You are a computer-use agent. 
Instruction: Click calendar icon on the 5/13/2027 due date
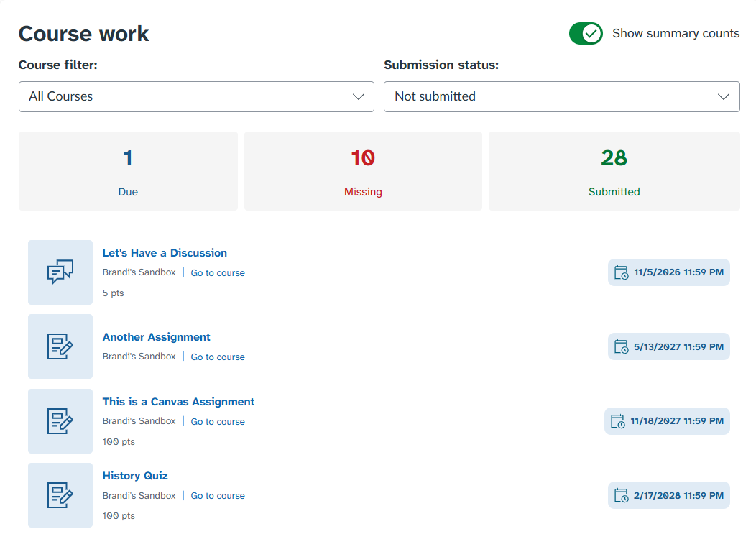(x=621, y=346)
